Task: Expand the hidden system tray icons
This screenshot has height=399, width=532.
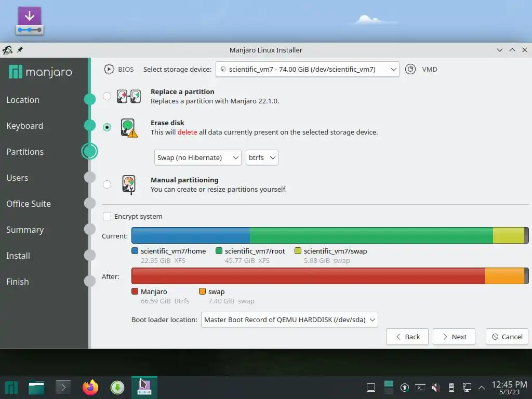Action: (x=481, y=388)
